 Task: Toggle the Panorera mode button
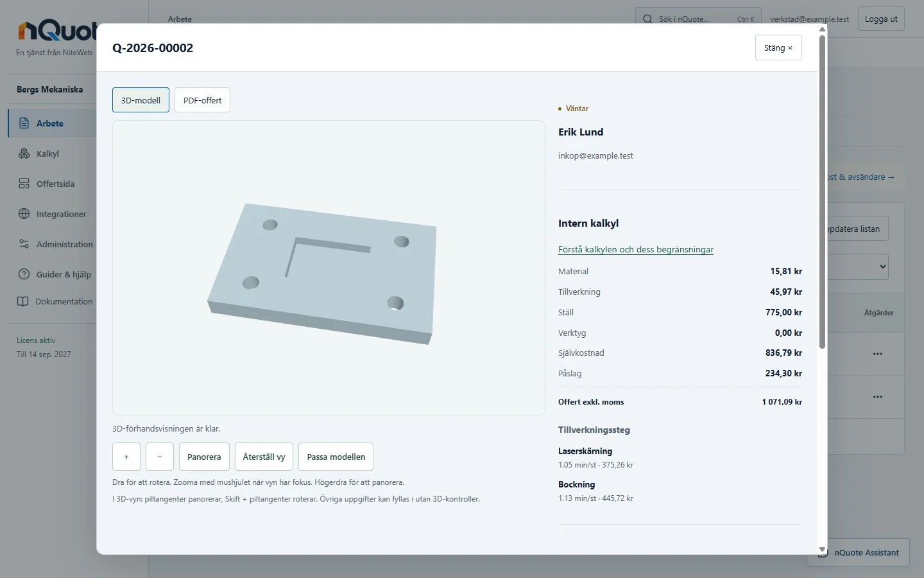pos(204,457)
